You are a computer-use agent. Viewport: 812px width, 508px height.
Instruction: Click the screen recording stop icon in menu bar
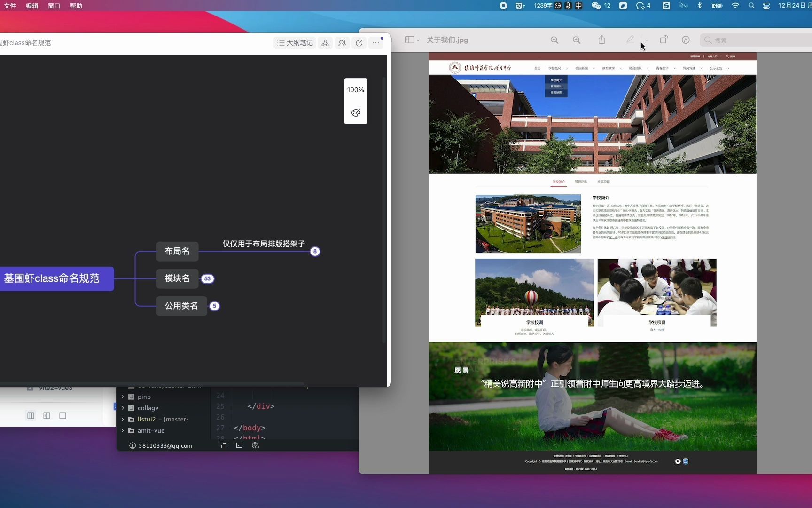pyautogui.click(x=503, y=6)
